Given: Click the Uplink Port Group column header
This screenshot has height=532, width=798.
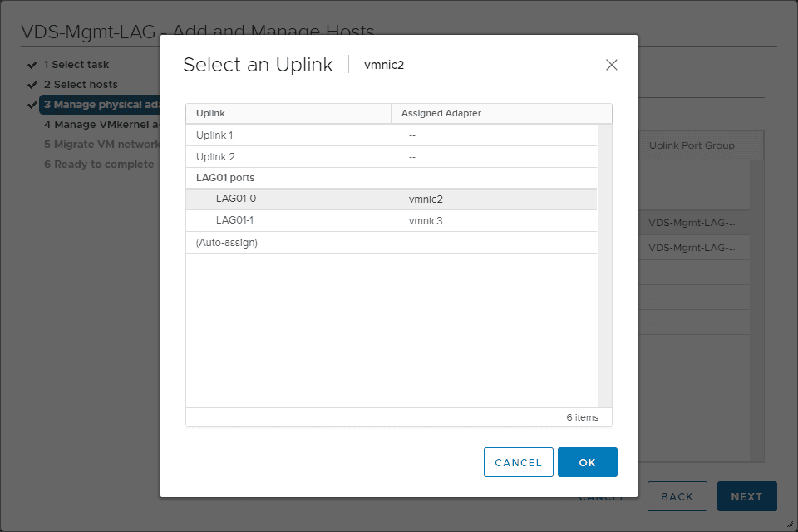Looking at the screenshot, I should [x=692, y=145].
